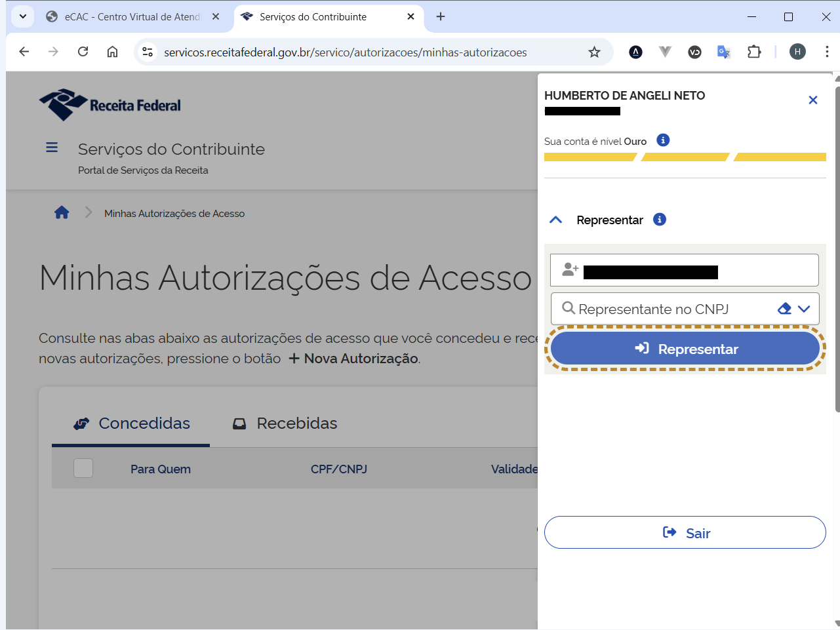This screenshot has width=840, height=630.
Task: Click the Receita Federal logo
Action: [x=110, y=105]
